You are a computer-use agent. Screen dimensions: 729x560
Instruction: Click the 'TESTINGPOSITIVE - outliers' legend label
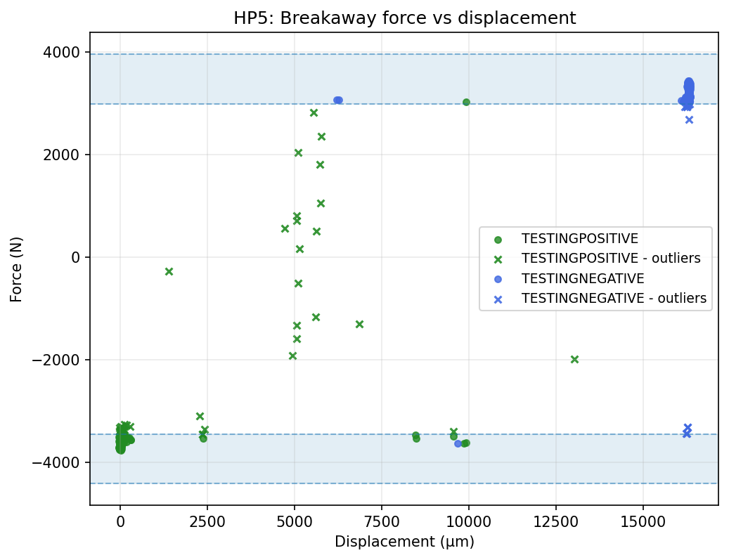(610, 259)
